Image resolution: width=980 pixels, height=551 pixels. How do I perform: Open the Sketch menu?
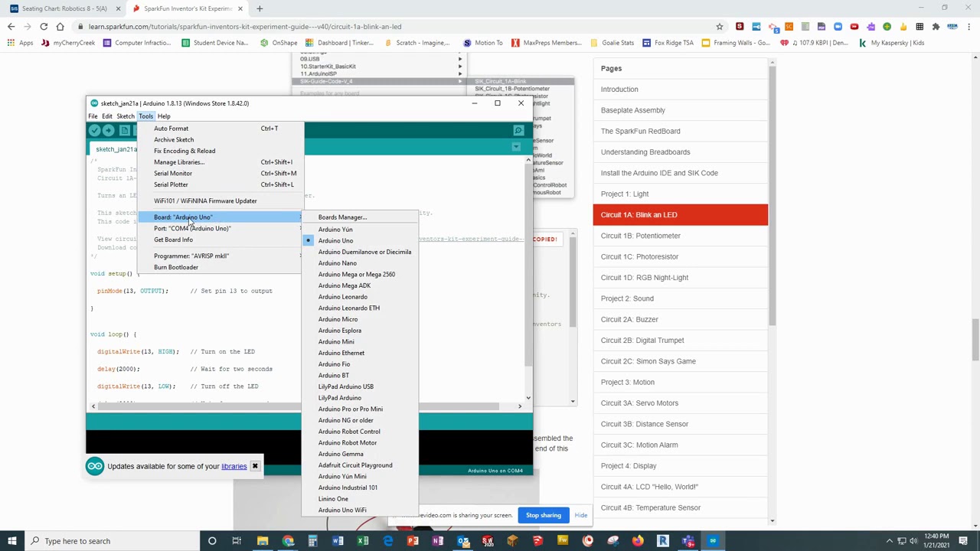click(x=126, y=116)
